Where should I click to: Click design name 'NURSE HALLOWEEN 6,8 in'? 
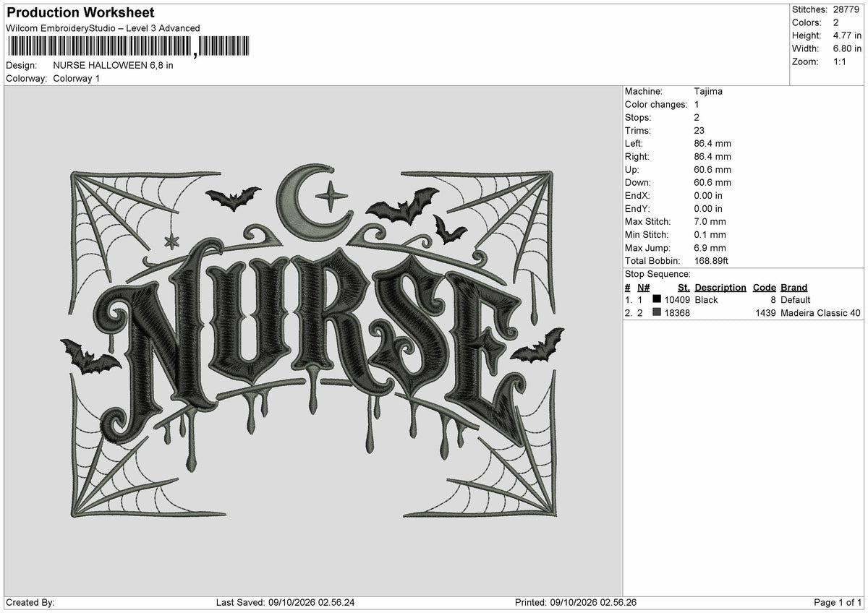pos(114,65)
